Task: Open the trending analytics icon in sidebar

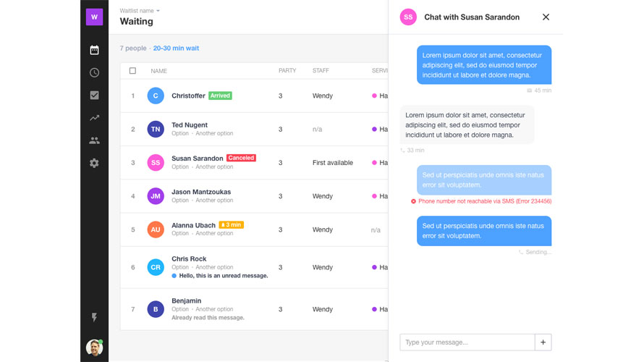Action: [x=94, y=117]
